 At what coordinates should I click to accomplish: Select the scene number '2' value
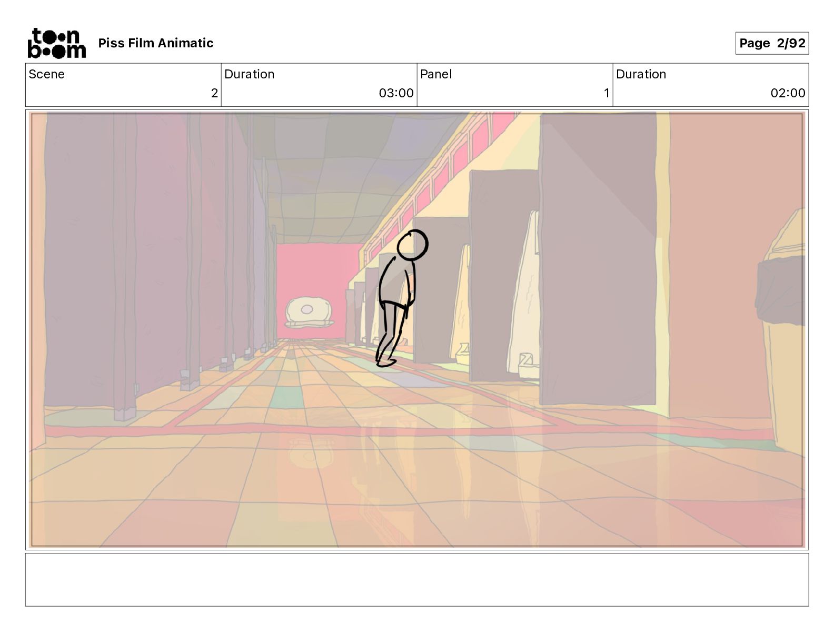214,93
